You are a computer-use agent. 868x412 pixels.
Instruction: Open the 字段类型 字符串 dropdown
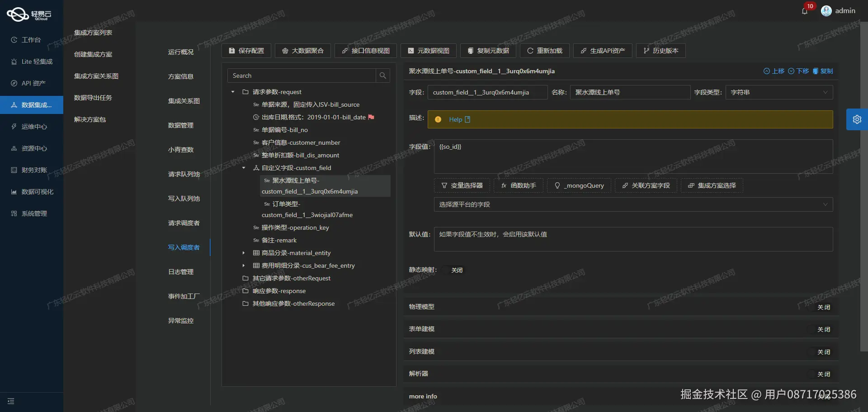[779, 92]
